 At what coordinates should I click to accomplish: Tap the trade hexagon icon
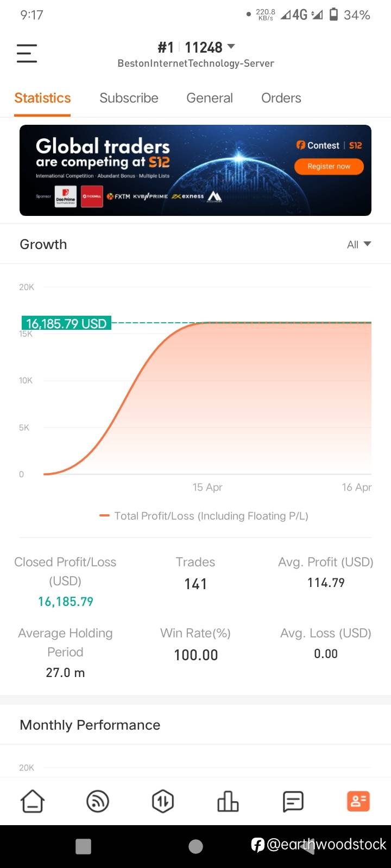point(163,801)
